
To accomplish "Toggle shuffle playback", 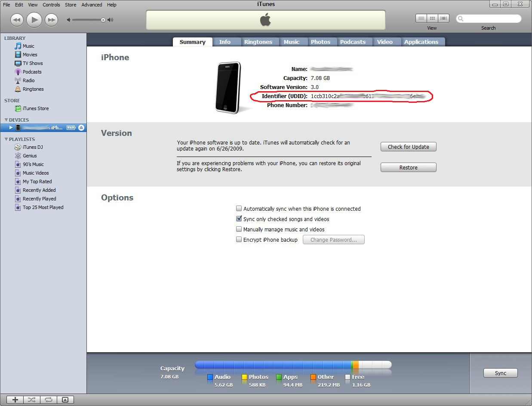I will point(31,400).
